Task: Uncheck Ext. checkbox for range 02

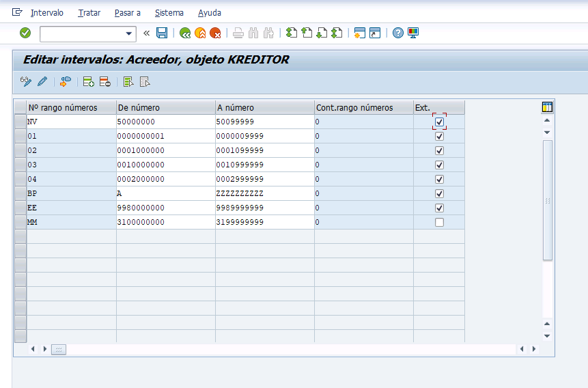Action: (439, 150)
